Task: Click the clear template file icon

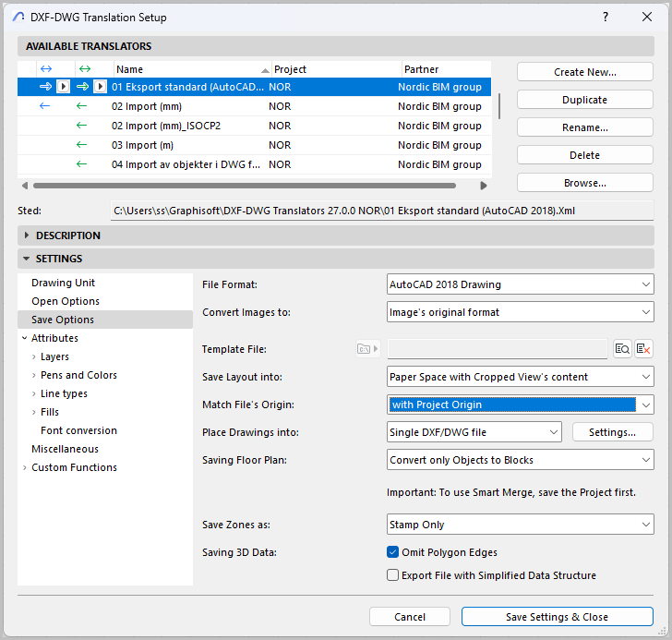Action: click(643, 348)
